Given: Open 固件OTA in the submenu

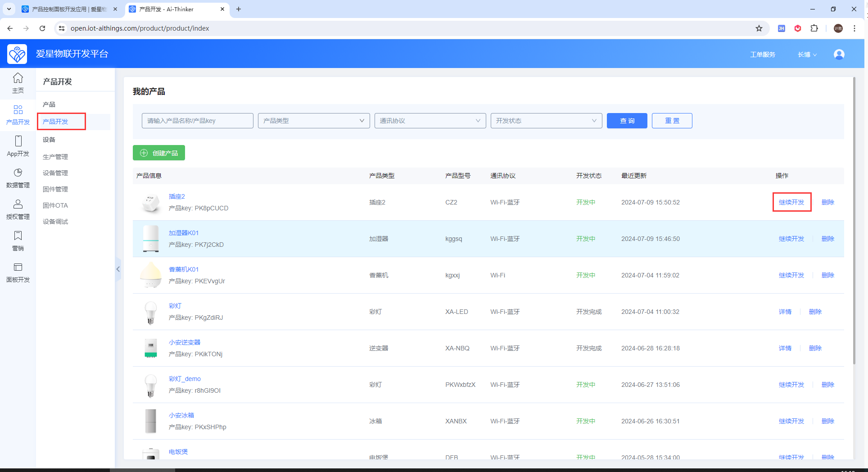Looking at the screenshot, I should point(55,205).
